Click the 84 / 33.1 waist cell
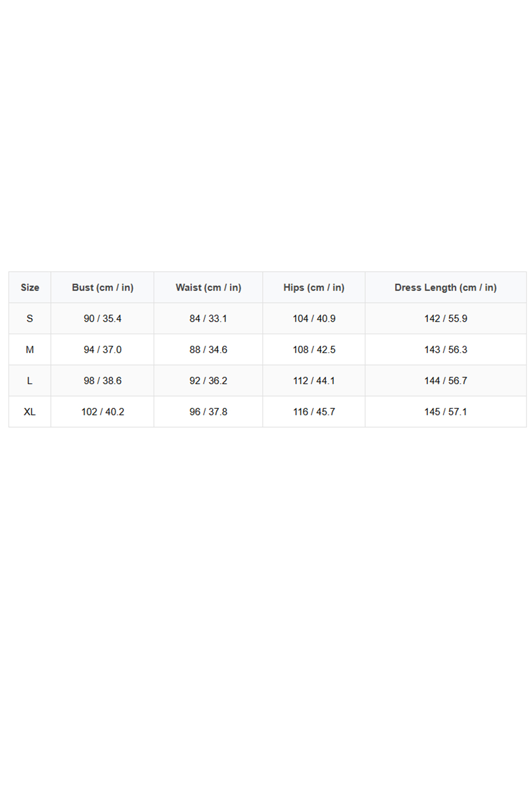Viewport: 532px width, 798px height. tap(208, 319)
